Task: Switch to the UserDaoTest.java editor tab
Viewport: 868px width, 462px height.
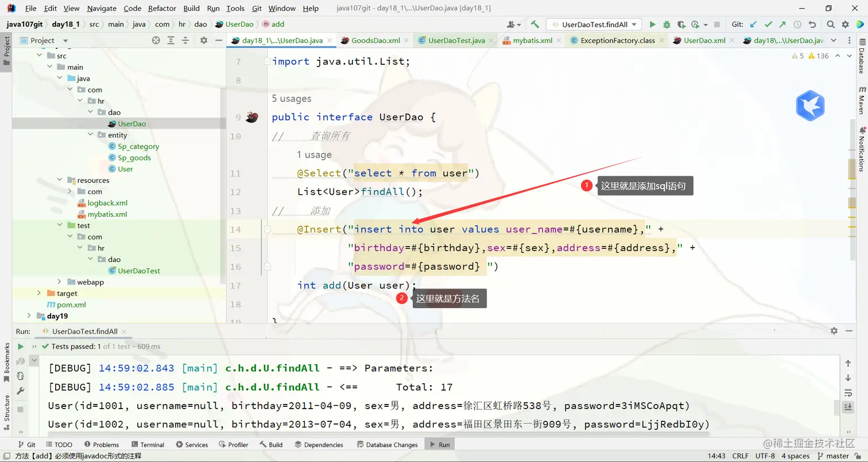Action: point(456,41)
